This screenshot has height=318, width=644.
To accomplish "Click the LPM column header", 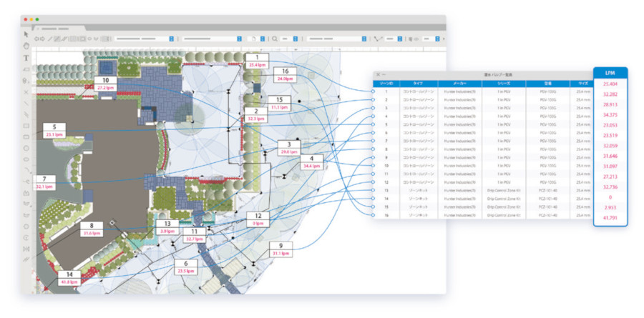I will click(x=610, y=72).
